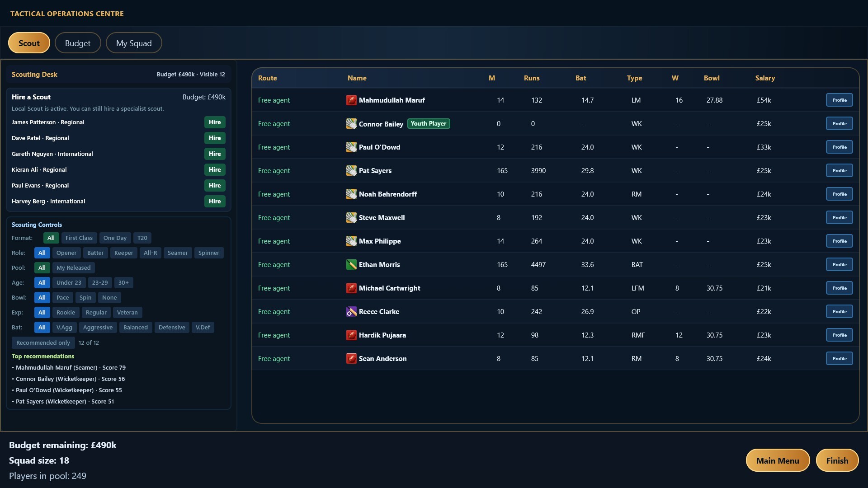Return to the Main Menu
The image size is (868, 488).
click(x=778, y=460)
